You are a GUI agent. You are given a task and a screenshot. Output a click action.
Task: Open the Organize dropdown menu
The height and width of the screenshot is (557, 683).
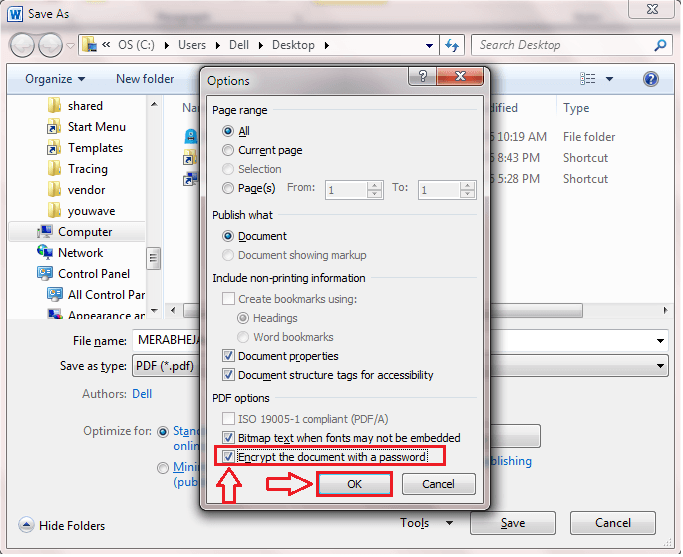[x=55, y=79]
